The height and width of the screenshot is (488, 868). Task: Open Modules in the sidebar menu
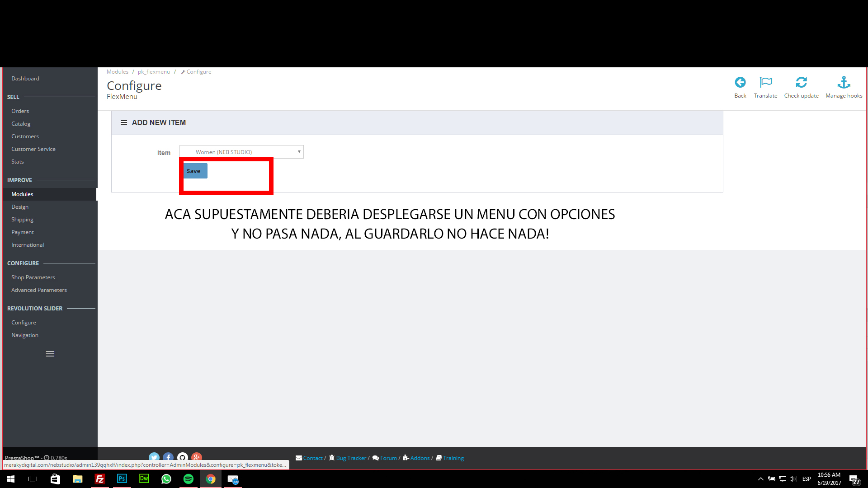tap(22, 194)
